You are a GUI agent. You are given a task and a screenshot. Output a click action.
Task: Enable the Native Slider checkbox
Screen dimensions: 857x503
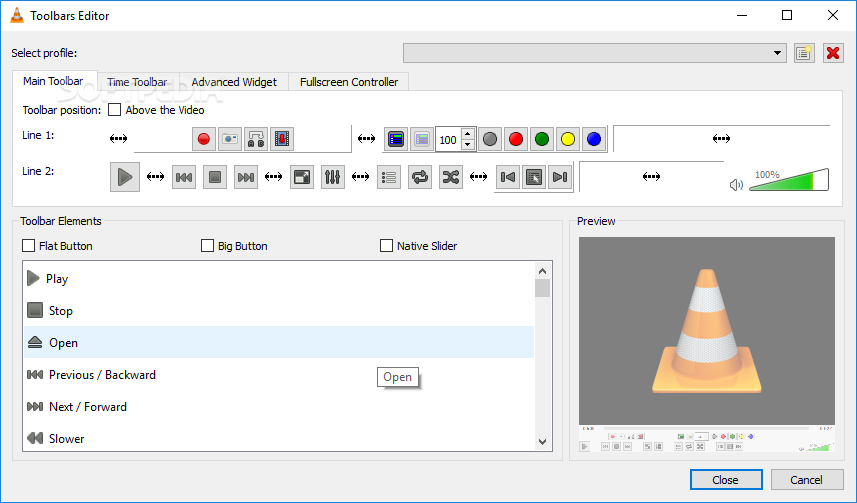386,245
